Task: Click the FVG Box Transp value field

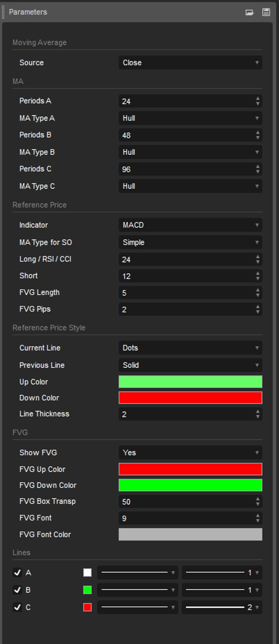Action: [x=186, y=502]
